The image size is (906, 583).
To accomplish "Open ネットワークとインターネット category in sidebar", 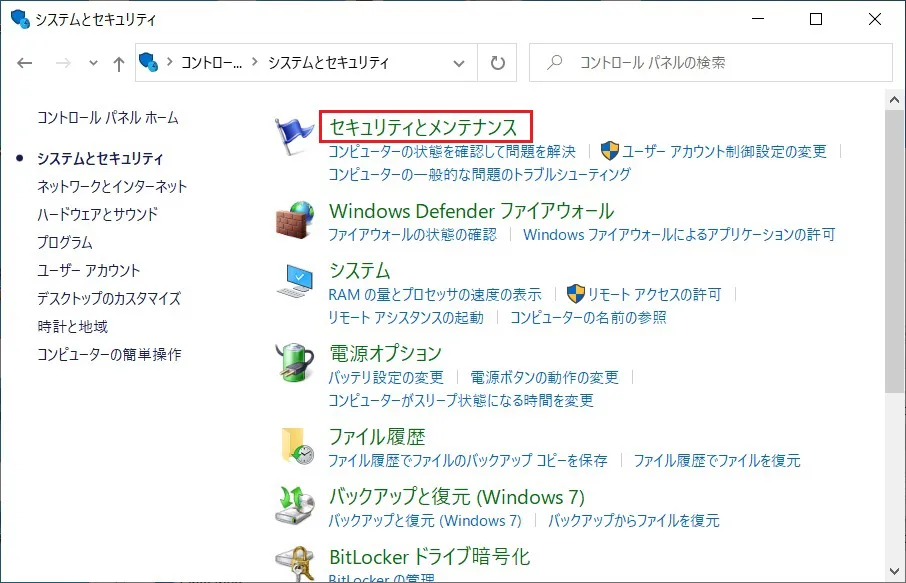I will click(112, 187).
